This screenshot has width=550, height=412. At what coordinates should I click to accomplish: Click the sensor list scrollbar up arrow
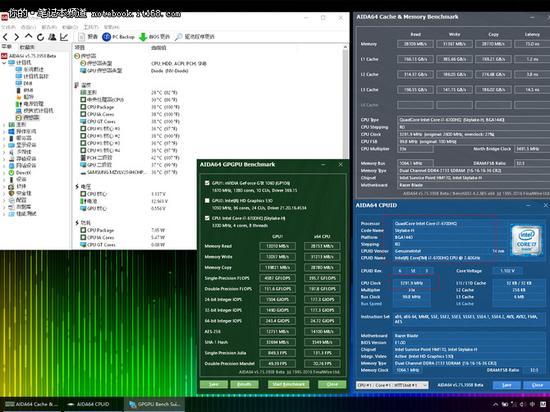coord(345,47)
